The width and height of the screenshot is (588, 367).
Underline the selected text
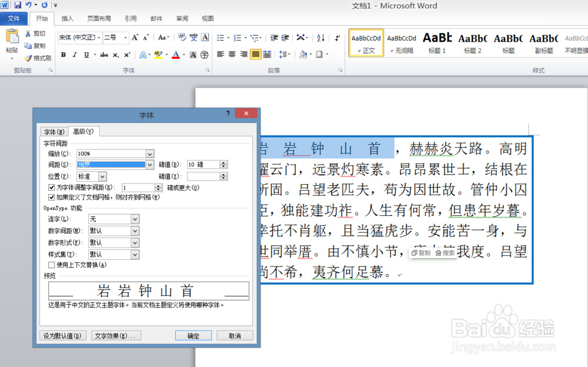click(86, 55)
